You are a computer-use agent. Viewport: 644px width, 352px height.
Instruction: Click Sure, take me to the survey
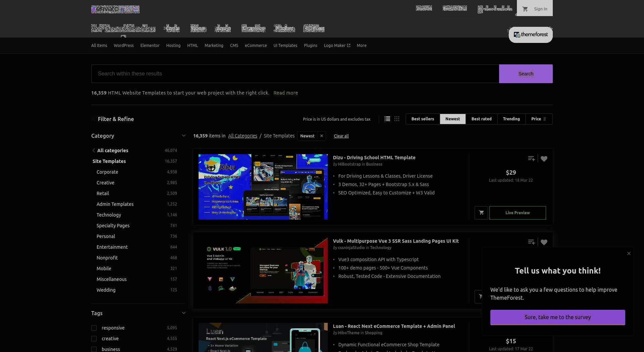tap(558, 317)
